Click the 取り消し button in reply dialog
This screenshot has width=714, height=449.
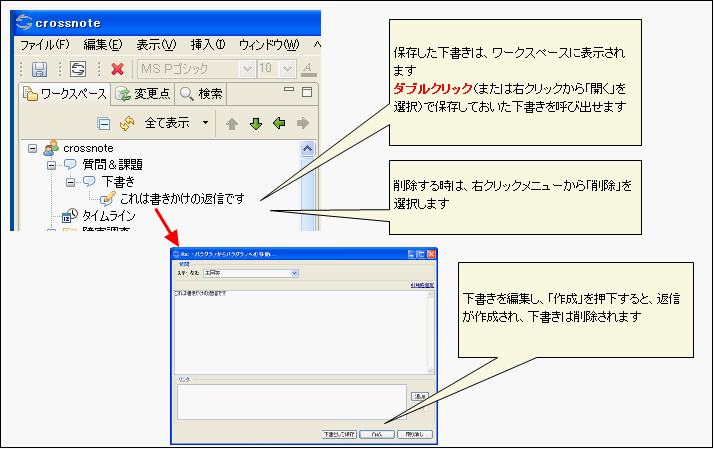(414, 434)
